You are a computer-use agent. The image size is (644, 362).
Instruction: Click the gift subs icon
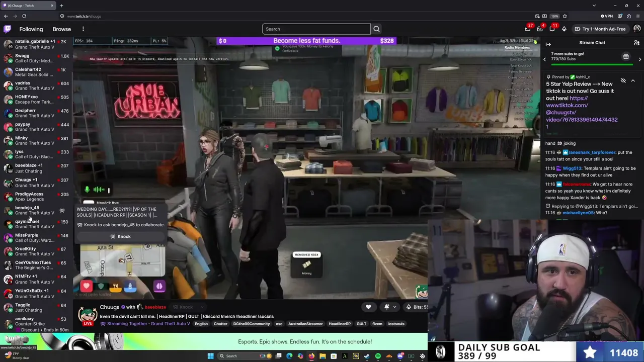[626, 57]
